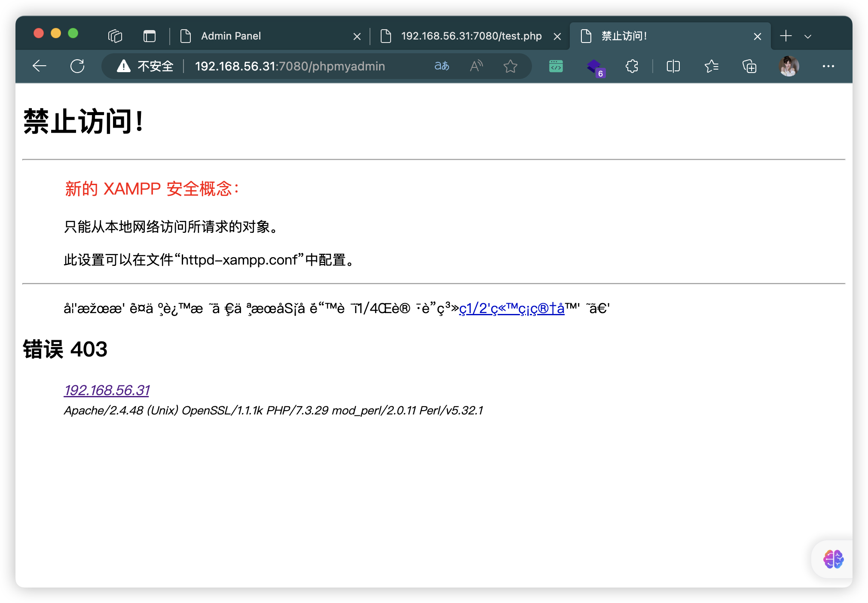Viewport: 868px width, 603px height.
Task: Select the 禁止访问! tab
Action: tap(670, 36)
